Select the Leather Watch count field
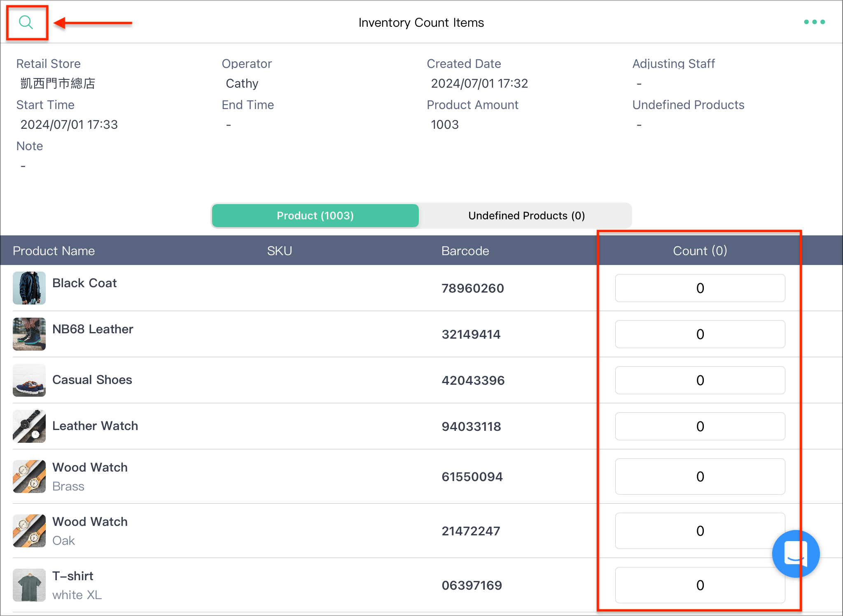This screenshot has width=843, height=616. pyautogui.click(x=700, y=426)
